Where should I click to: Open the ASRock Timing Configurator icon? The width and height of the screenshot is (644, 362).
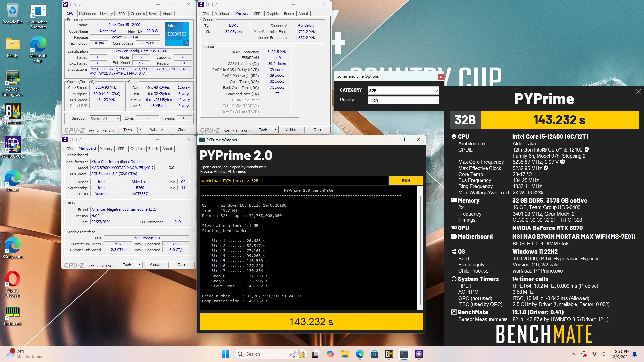click(13, 83)
